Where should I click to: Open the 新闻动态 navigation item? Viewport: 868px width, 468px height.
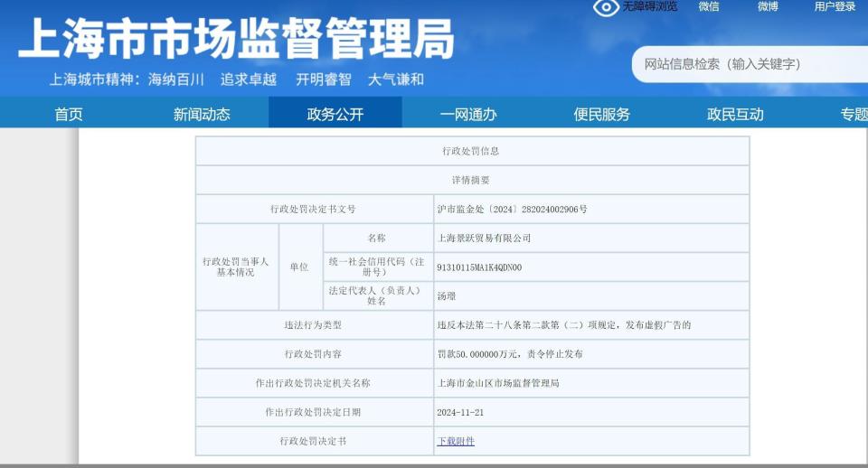(202, 114)
